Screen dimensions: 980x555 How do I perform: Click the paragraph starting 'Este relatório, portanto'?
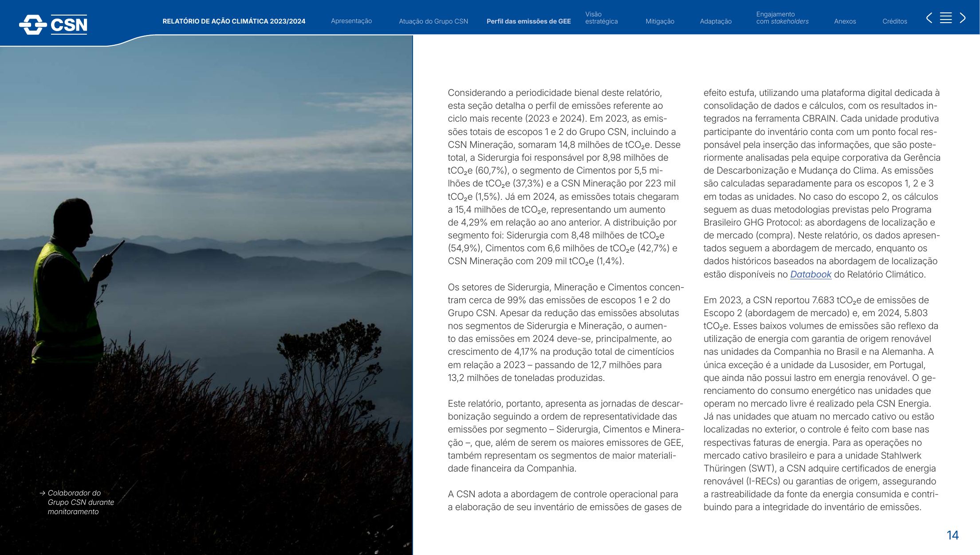click(566, 436)
